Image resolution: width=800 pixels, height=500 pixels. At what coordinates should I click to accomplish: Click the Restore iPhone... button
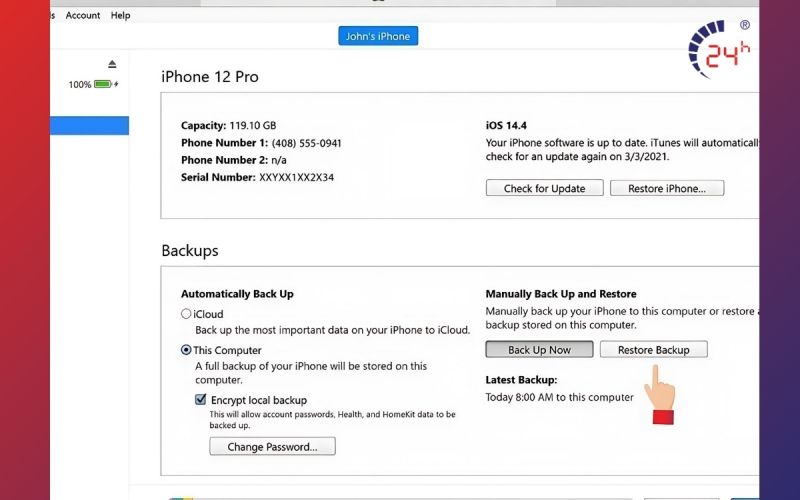click(667, 188)
